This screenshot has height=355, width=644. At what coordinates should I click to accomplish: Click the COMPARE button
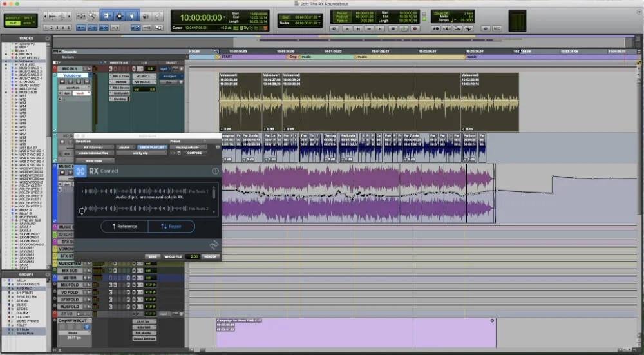pos(194,153)
